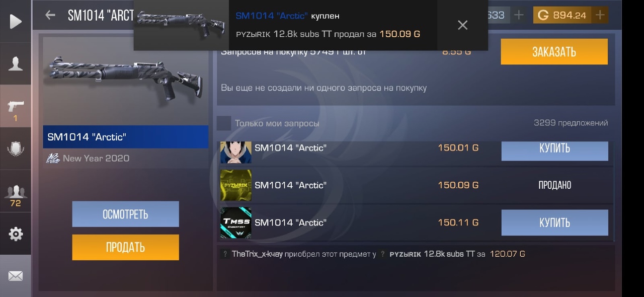
Task: Click the plus beside the silver currency
Action: [x=519, y=15]
